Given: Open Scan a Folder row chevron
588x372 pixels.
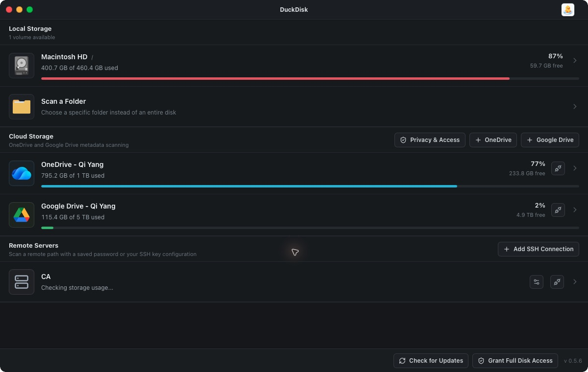Looking at the screenshot, I should 575,107.
